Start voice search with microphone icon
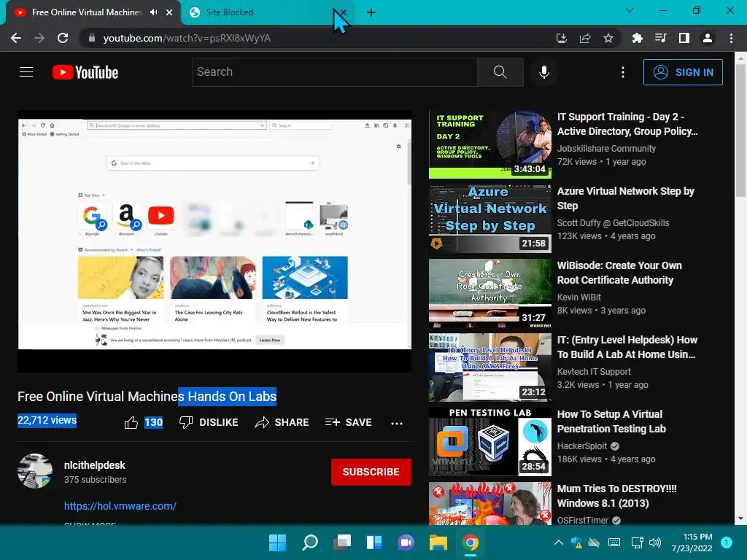747x560 pixels. tap(543, 72)
